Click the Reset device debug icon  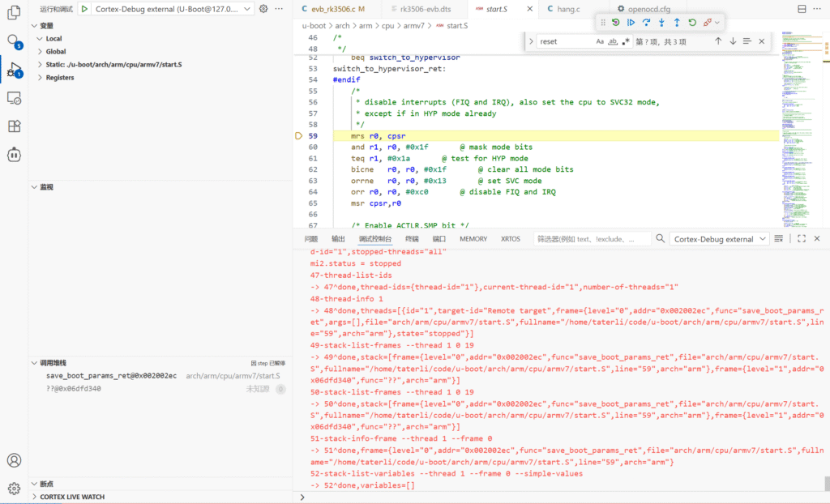(x=615, y=23)
